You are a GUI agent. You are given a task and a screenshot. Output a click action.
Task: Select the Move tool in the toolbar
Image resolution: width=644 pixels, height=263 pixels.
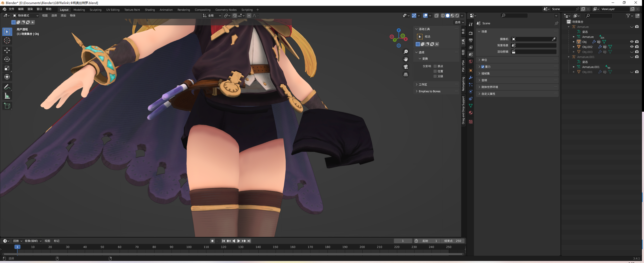coord(7,50)
